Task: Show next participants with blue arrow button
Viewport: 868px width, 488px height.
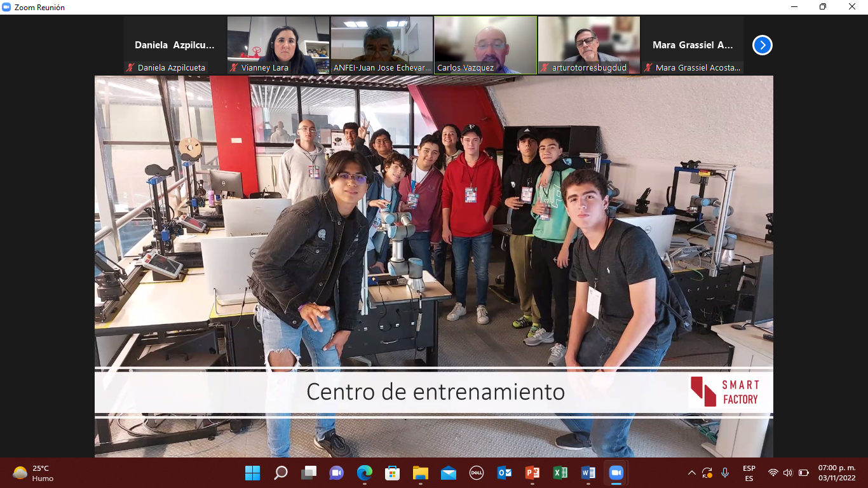Action: coord(762,45)
